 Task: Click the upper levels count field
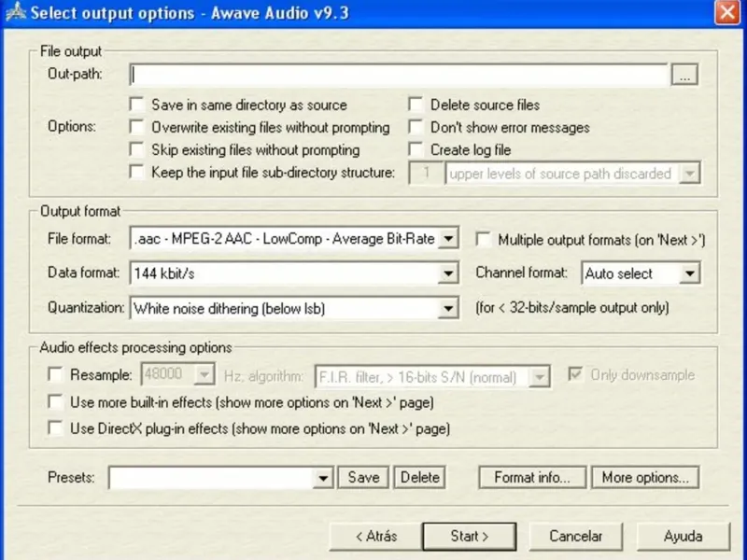click(426, 173)
